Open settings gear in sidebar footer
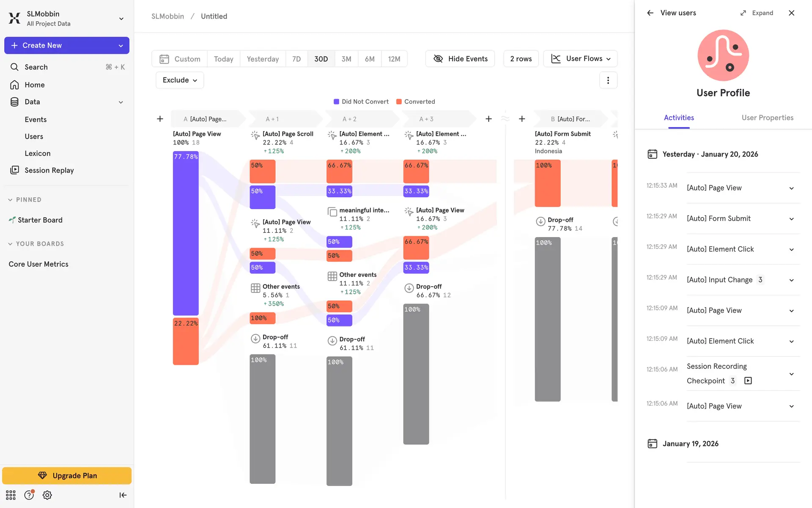The width and height of the screenshot is (812, 508). tap(47, 495)
